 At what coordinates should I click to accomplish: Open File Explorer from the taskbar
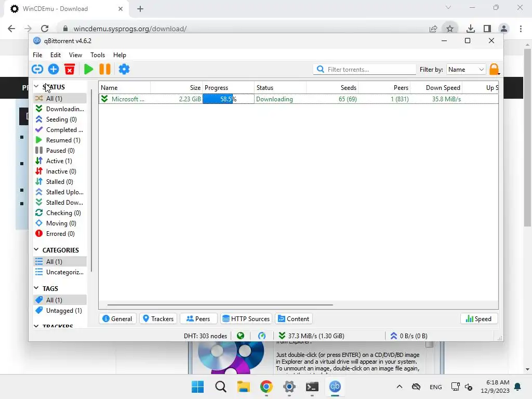click(244, 387)
